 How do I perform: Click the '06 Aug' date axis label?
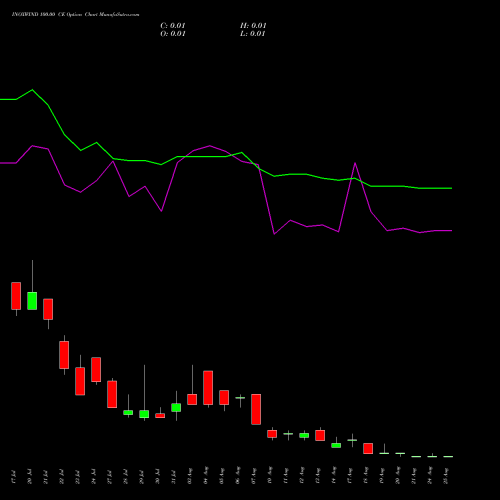click(238, 476)
